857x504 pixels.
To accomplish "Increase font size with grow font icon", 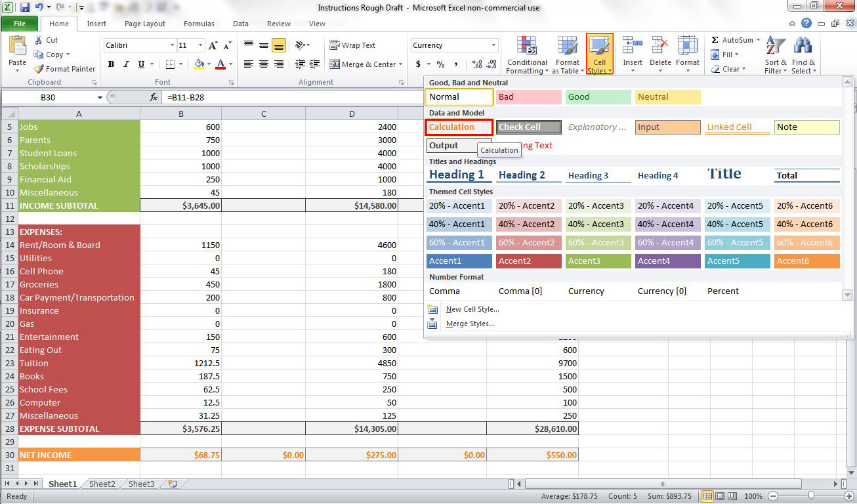I will click(x=213, y=45).
